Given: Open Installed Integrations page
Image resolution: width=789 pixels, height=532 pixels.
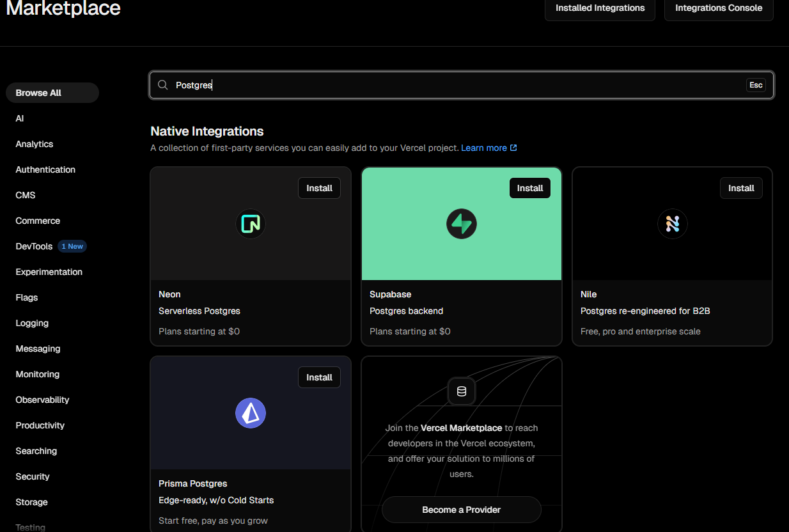Looking at the screenshot, I should click(x=600, y=8).
